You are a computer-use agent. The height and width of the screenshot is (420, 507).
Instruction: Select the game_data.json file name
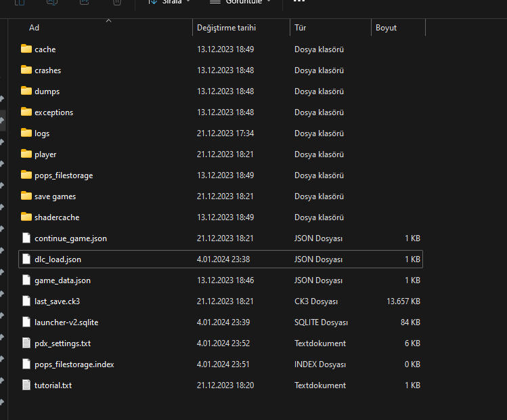[x=62, y=280]
